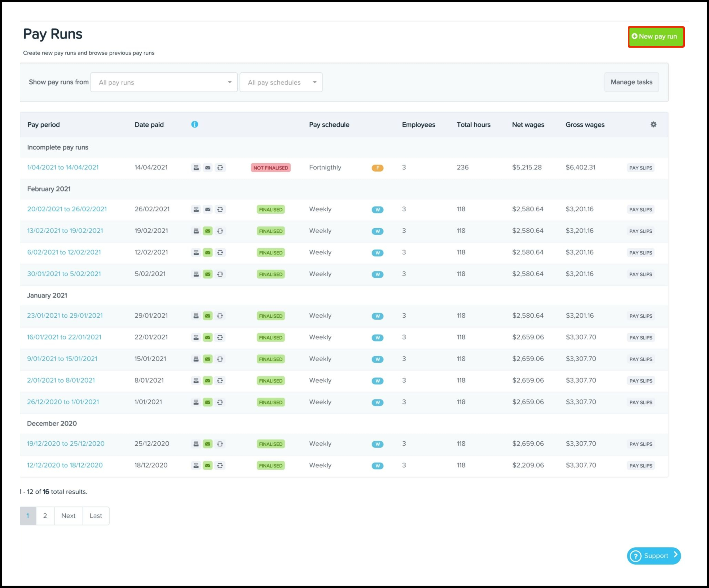
Task: Jump to the Last results page
Action: (96, 516)
